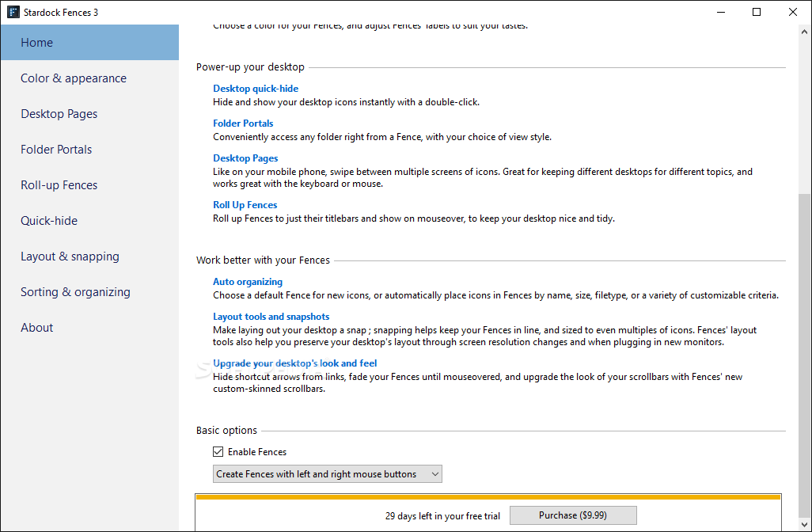Go to Folder Portals in the sidebar
The image size is (812, 532).
89,150
